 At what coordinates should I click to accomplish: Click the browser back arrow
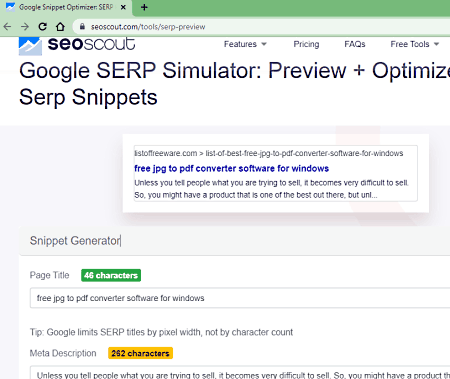pos(7,27)
